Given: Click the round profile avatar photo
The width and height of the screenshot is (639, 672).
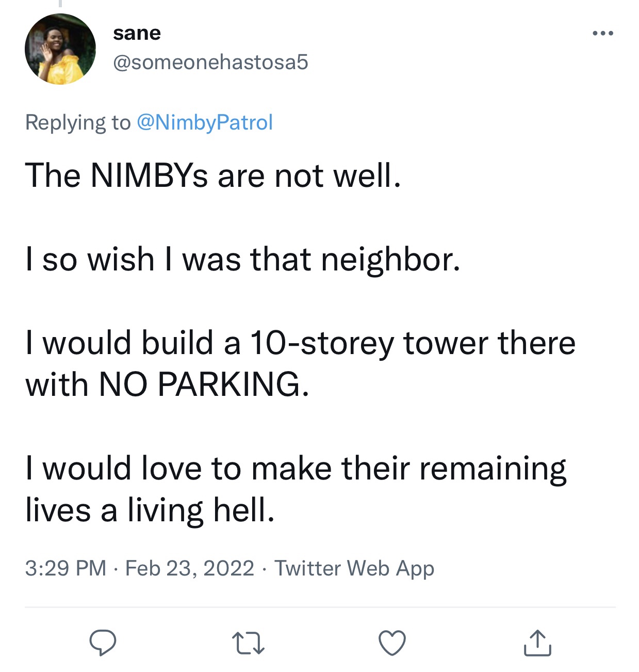Looking at the screenshot, I should pos(60,49).
